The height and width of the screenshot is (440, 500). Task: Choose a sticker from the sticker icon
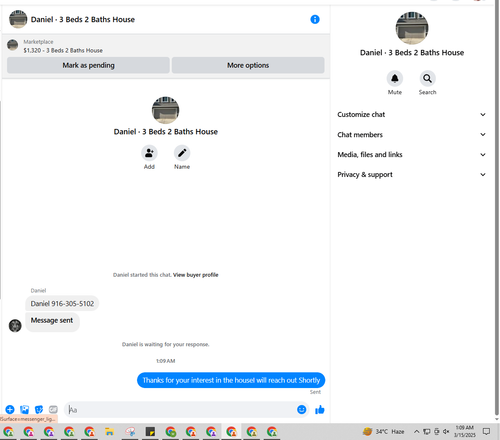(x=39, y=409)
